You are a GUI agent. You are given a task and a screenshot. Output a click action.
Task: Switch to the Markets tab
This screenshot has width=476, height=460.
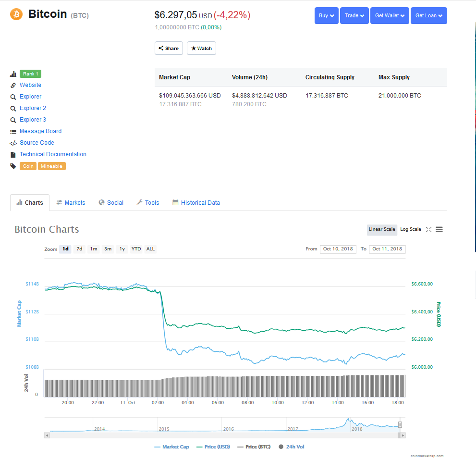(71, 203)
